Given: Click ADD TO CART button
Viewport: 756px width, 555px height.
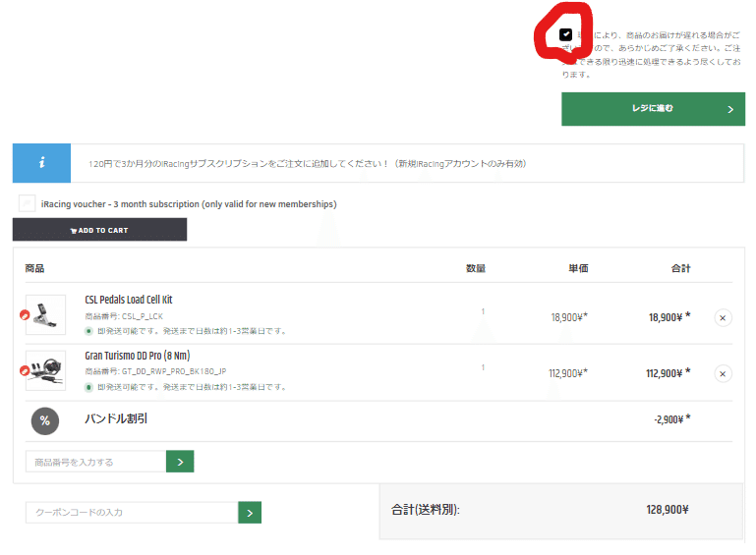Looking at the screenshot, I should (x=100, y=230).
